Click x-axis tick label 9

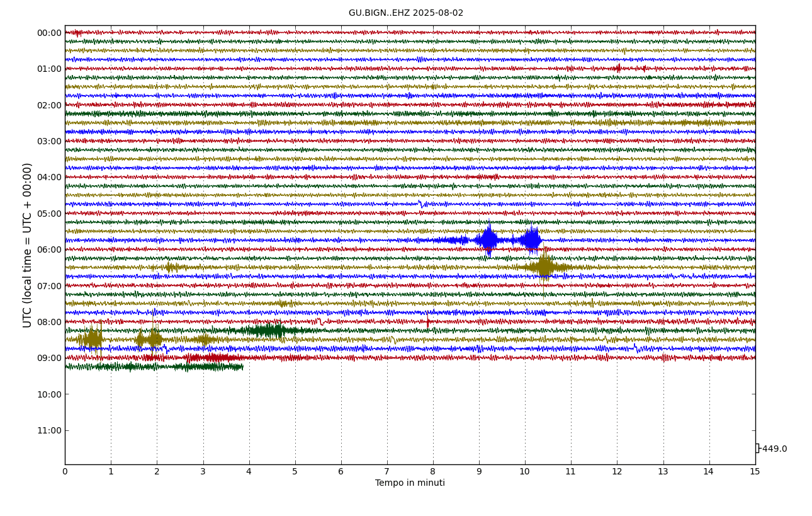click(479, 472)
